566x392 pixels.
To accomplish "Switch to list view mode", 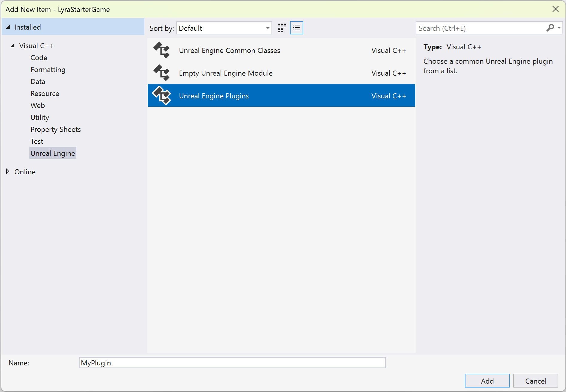I will coord(296,28).
